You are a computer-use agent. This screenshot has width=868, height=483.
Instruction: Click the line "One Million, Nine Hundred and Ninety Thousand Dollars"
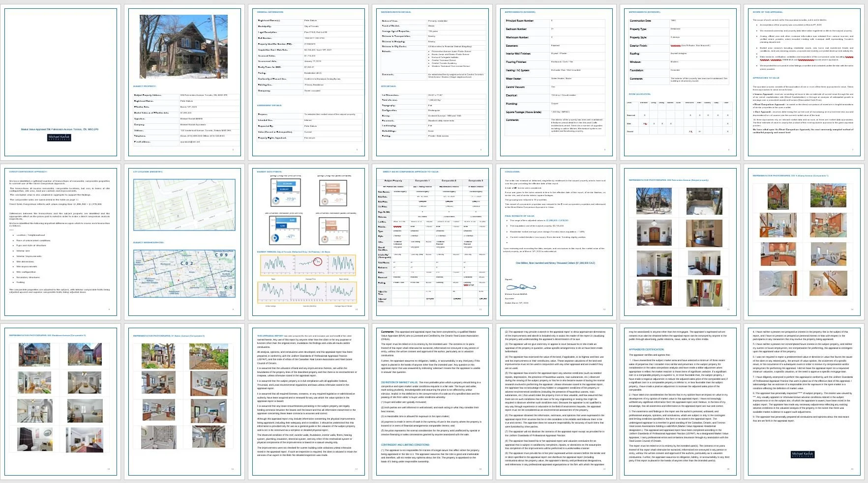coord(555,263)
